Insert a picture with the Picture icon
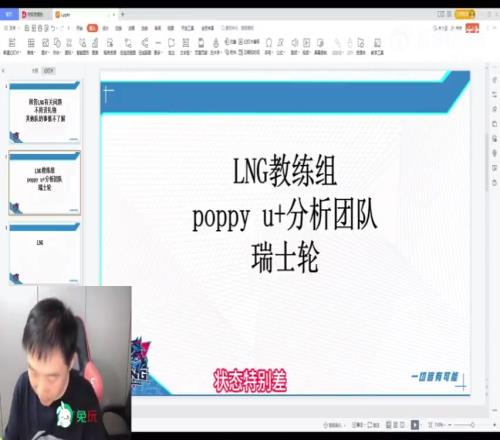500x440 pixels. coord(45,43)
